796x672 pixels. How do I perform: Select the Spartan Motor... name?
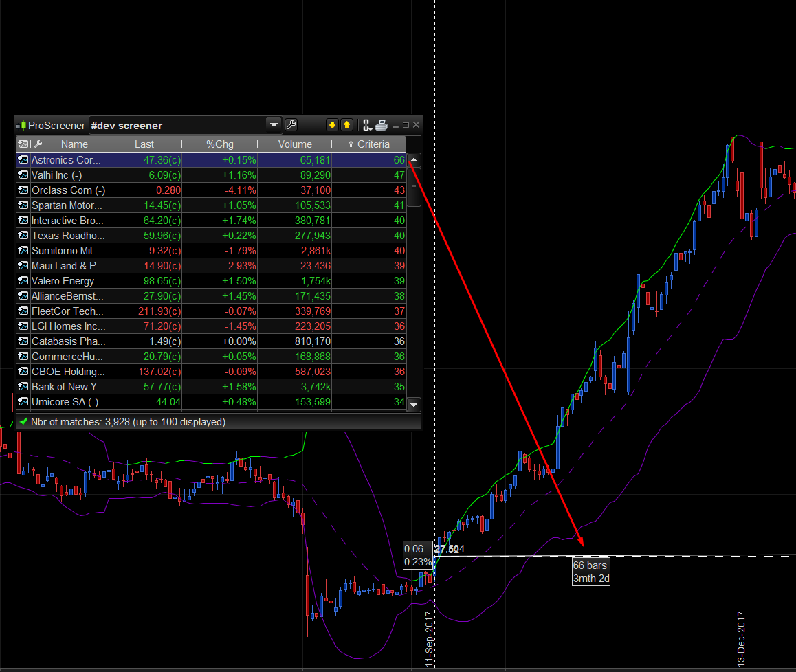(x=67, y=205)
